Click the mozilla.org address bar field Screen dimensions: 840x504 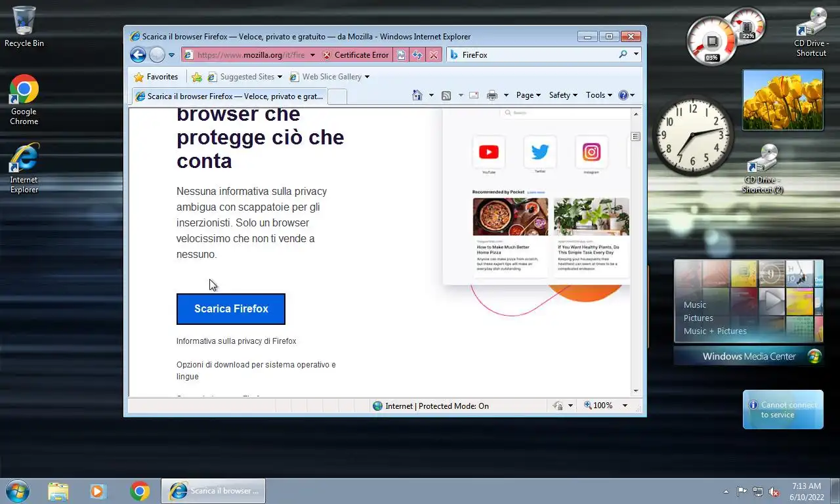[x=251, y=55]
